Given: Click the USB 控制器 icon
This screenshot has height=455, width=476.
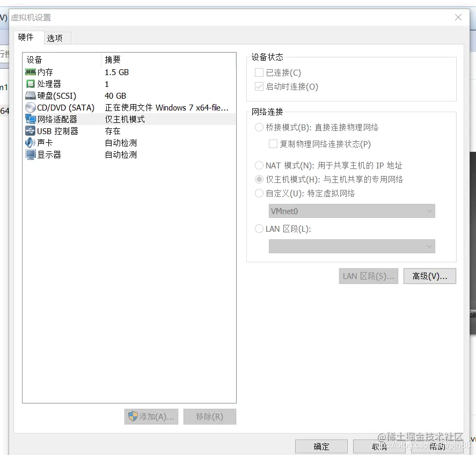Looking at the screenshot, I should pos(31,131).
